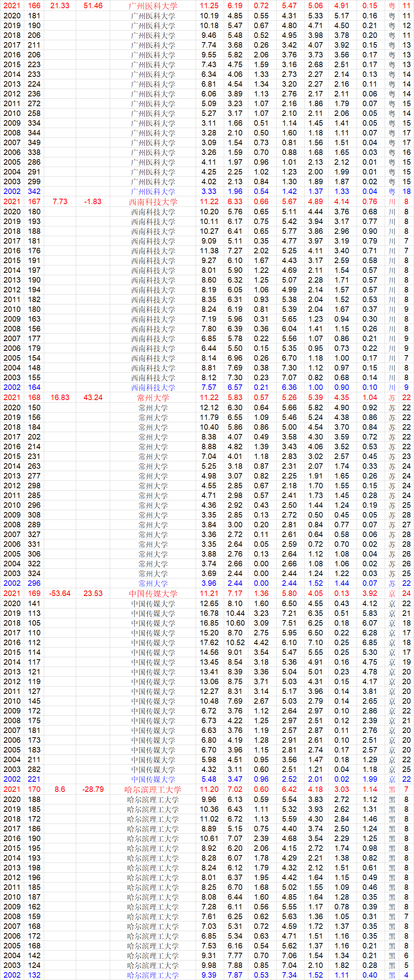Select value 10.61 in 哈尔滨理工大学 2016 row
This screenshot has height=980, width=414.
pos(209,838)
